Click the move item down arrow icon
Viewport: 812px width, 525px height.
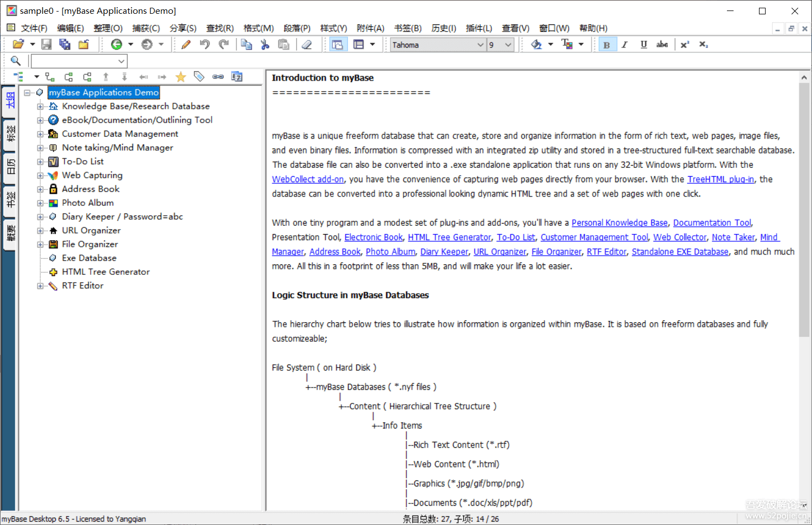click(x=124, y=77)
